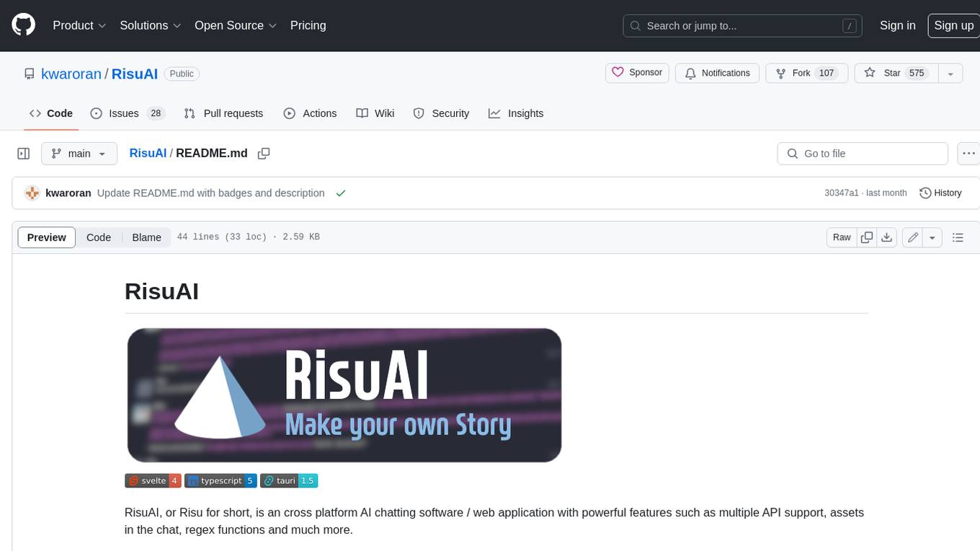Screen dimensions: 980x551
Task: Expand the Open Source menu
Action: 236,25
